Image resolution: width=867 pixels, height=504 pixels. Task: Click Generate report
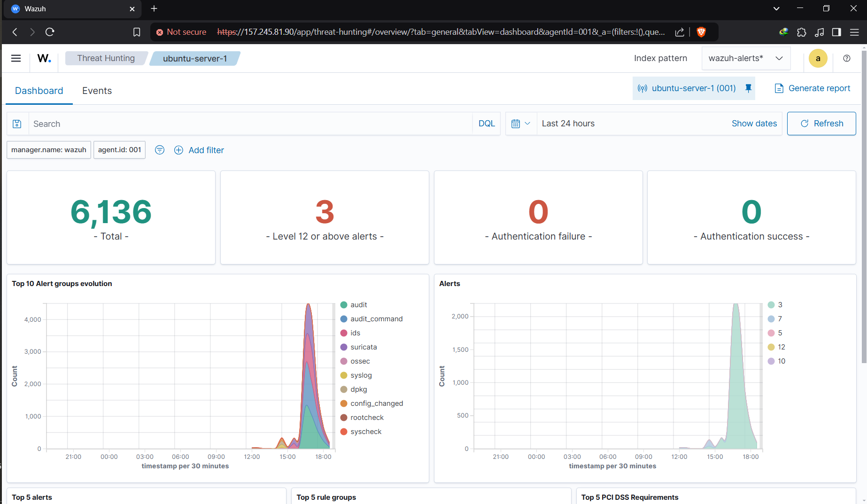pos(813,88)
